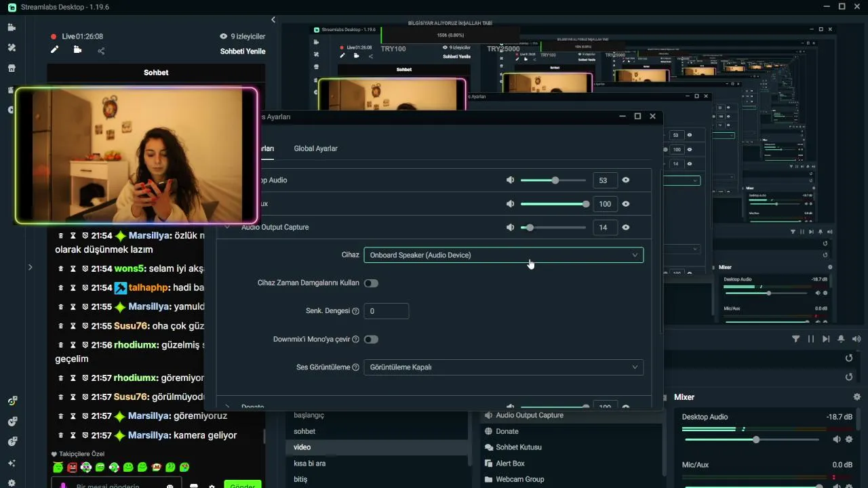
Task: Mute Desktop Audio in the Mixer
Action: point(837,440)
